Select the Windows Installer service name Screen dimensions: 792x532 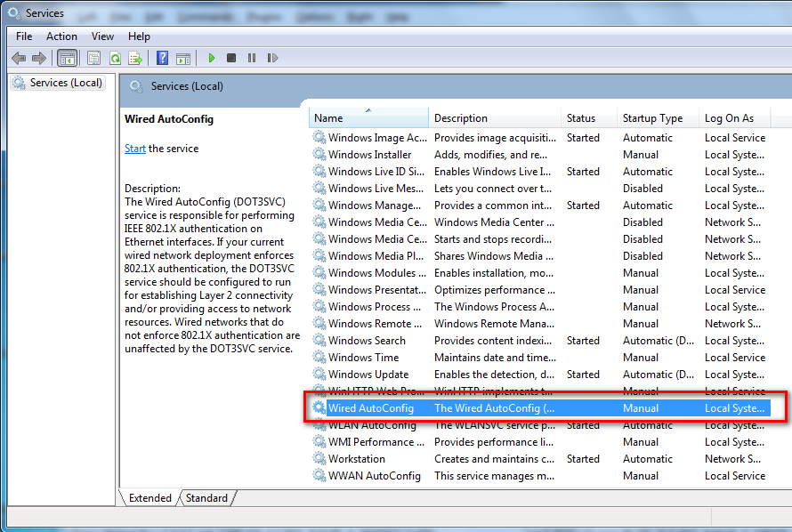pos(369,155)
